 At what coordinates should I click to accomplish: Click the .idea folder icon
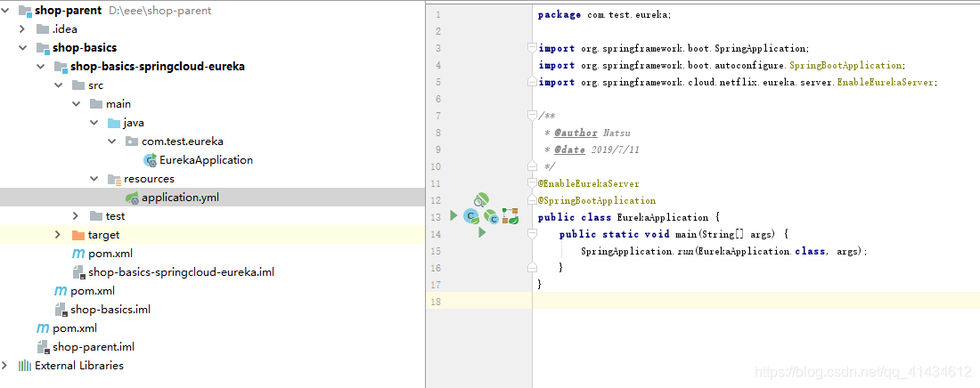click(43, 28)
